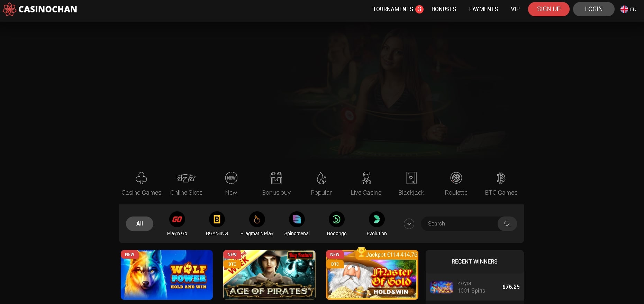
Task: Click the CasinoChan flower logo
Action: [9, 9]
